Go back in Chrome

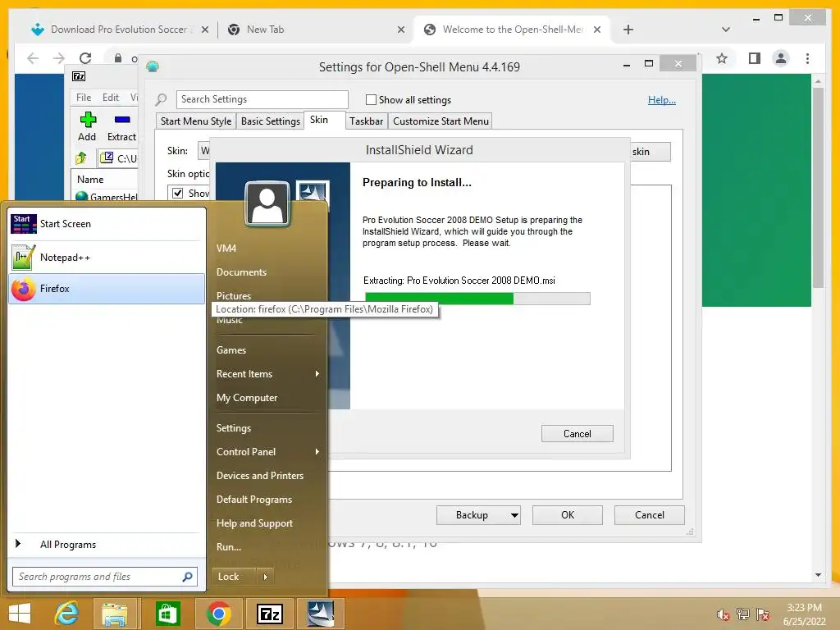(x=33, y=58)
